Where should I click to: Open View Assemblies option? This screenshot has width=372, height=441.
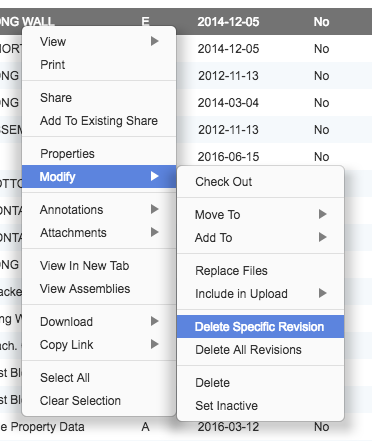pyautogui.click(x=99, y=288)
